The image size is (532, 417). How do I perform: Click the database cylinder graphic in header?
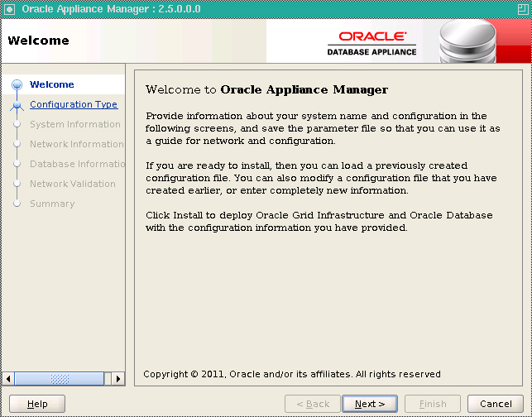point(467,41)
